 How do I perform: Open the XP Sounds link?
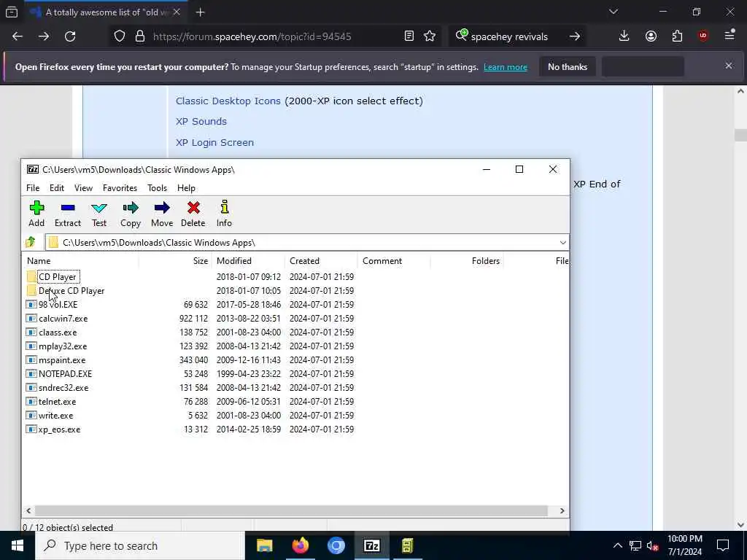click(201, 122)
